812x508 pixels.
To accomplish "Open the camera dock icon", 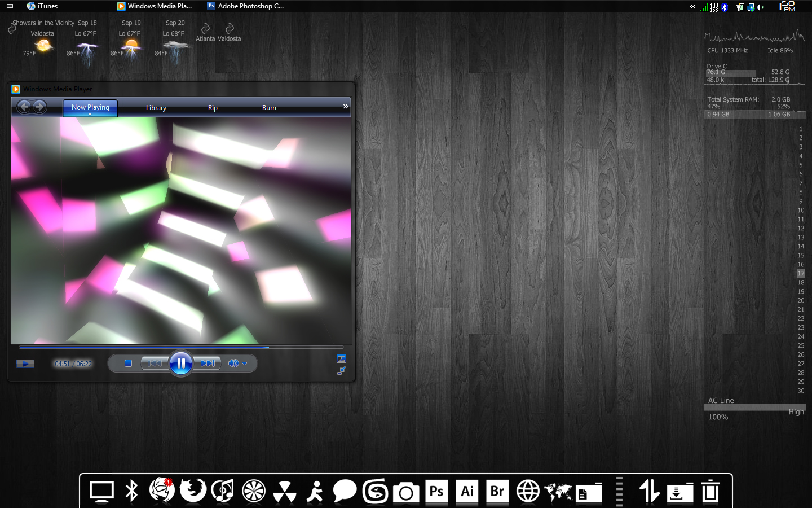I will click(x=406, y=492).
